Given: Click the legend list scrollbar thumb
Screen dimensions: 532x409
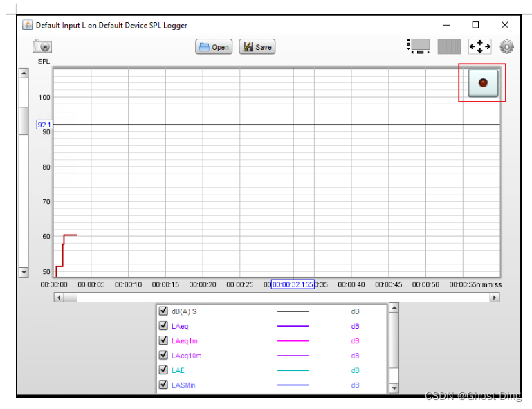Looking at the screenshot, I should pyautogui.click(x=394, y=340).
